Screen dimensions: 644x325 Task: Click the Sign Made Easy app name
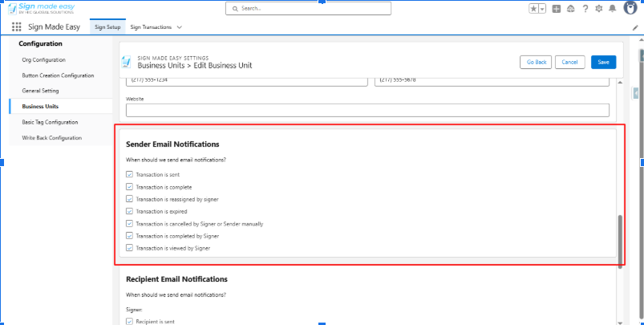point(55,27)
